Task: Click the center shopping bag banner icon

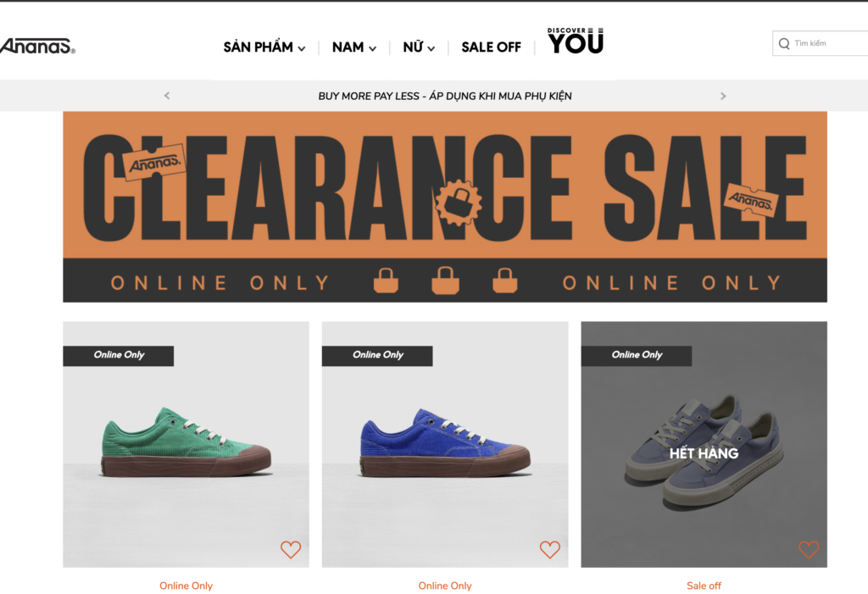Action: [446, 280]
